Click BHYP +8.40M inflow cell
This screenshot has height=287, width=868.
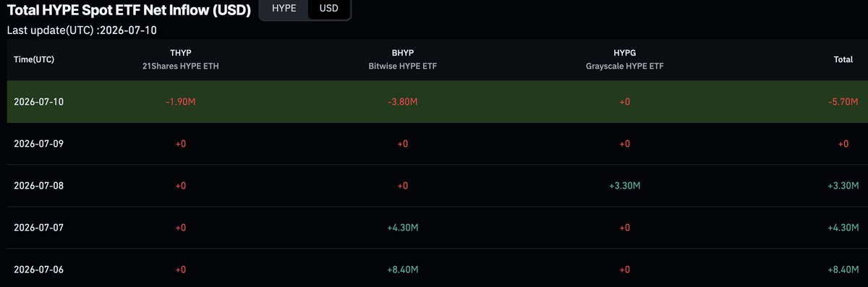click(403, 270)
